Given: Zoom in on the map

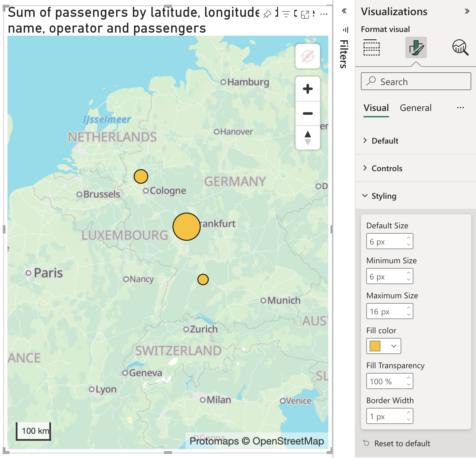Looking at the screenshot, I should [308, 89].
